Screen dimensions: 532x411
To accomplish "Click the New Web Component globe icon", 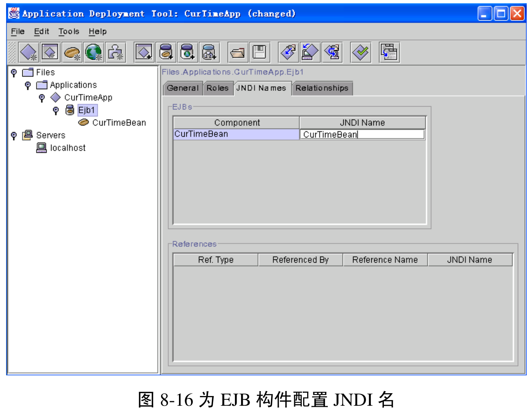I will tap(94, 52).
